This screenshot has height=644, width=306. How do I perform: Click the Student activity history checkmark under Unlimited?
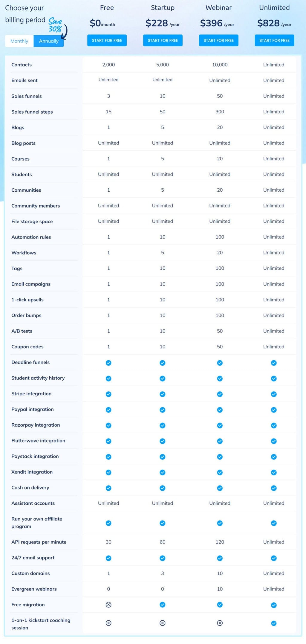(274, 378)
